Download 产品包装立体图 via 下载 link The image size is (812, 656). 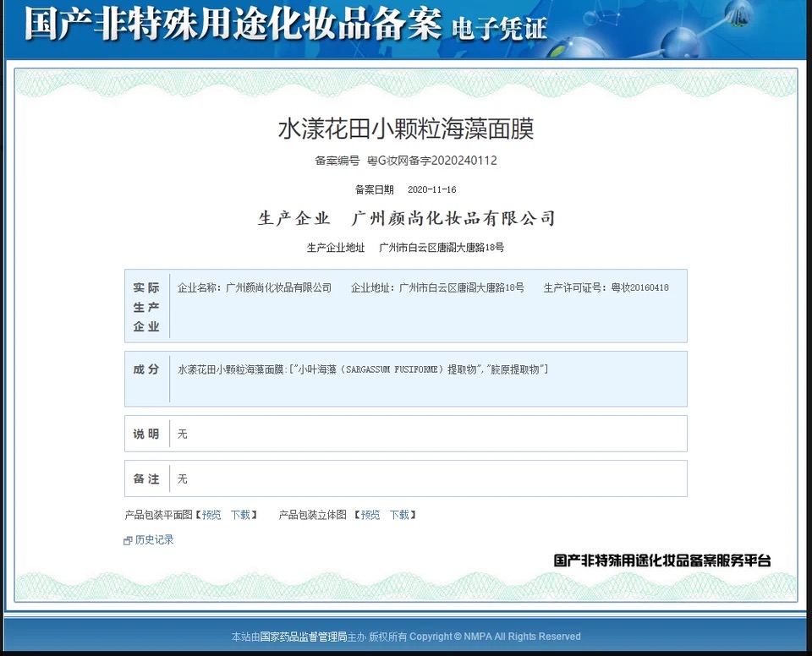tap(399, 515)
